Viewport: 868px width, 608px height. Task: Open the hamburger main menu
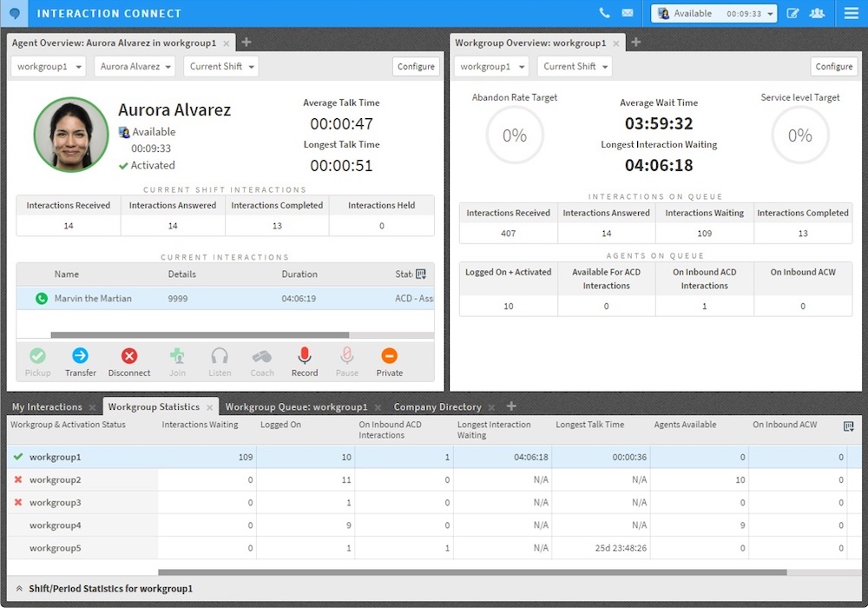click(x=852, y=13)
